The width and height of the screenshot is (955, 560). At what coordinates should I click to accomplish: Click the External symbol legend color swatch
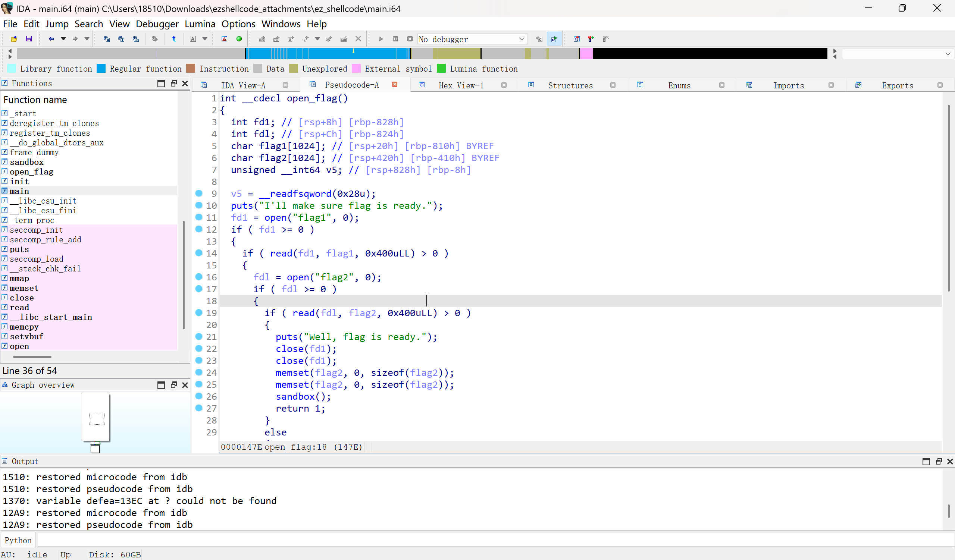pyautogui.click(x=356, y=69)
